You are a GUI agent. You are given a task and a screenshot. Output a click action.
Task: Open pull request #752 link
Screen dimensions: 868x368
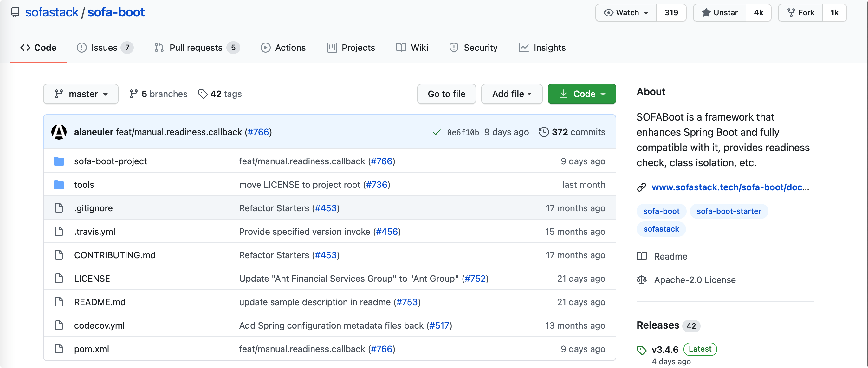coord(475,279)
